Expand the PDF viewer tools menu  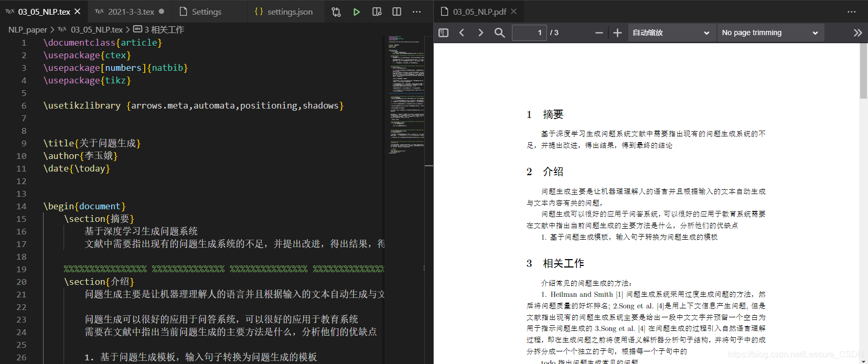858,33
